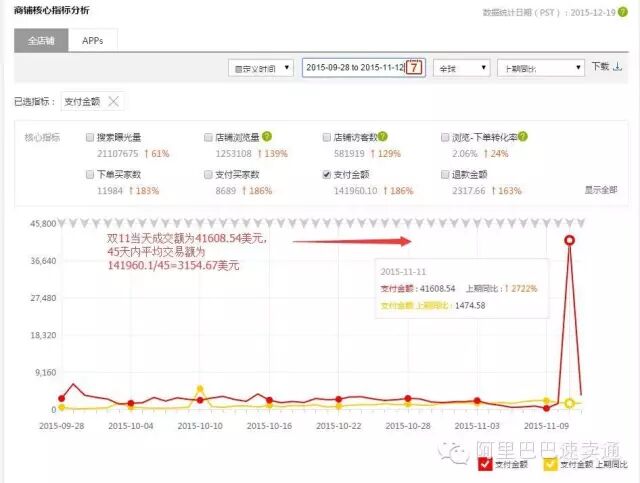This screenshot has height=483, width=640.
Task: Uncheck the 支付金额 checkbox
Action: (326, 174)
